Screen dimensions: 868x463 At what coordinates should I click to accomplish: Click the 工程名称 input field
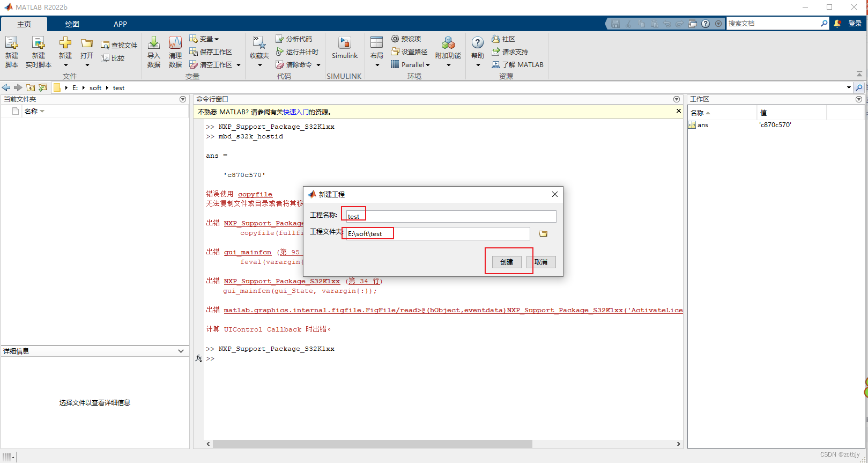(x=451, y=216)
